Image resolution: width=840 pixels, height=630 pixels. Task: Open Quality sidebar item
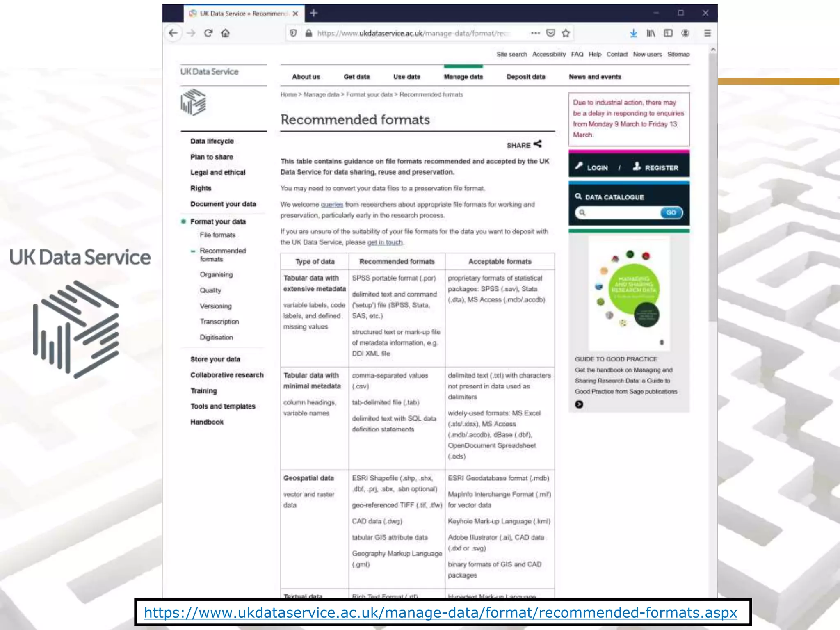[210, 290]
